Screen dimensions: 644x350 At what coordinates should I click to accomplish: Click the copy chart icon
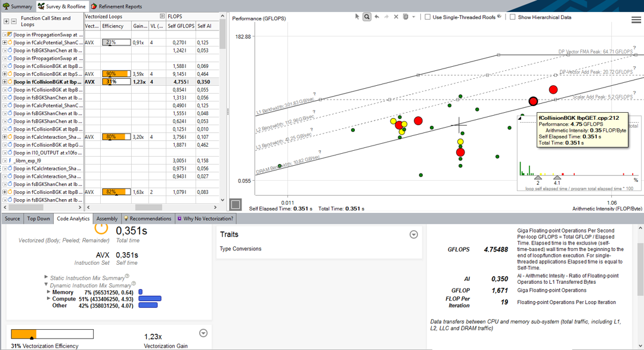pyautogui.click(x=405, y=17)
